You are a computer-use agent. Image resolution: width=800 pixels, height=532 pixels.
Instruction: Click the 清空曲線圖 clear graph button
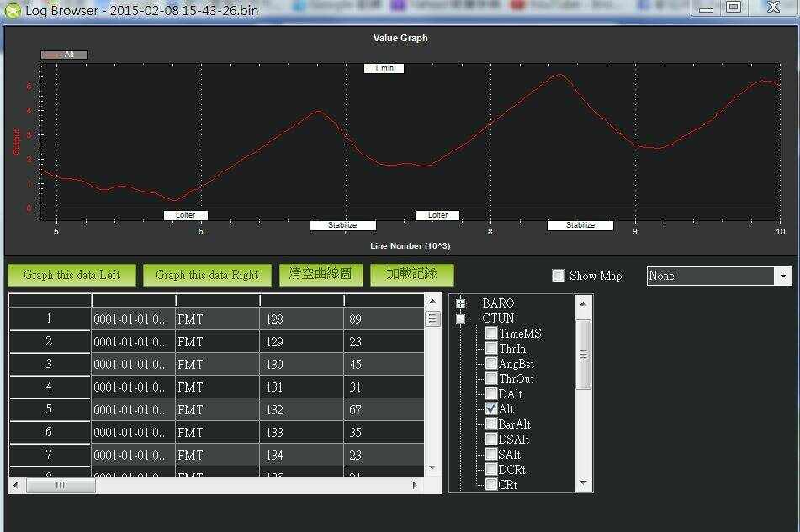[x=321, y=275]
